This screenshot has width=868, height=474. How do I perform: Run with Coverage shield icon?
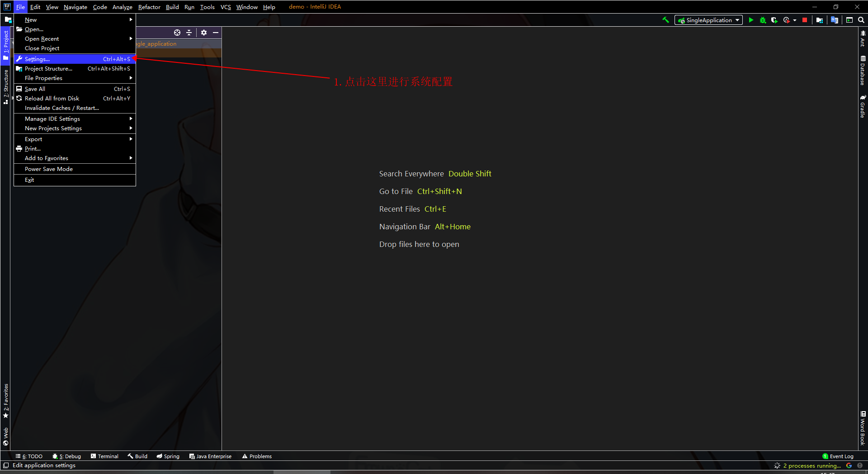(774, 20)
